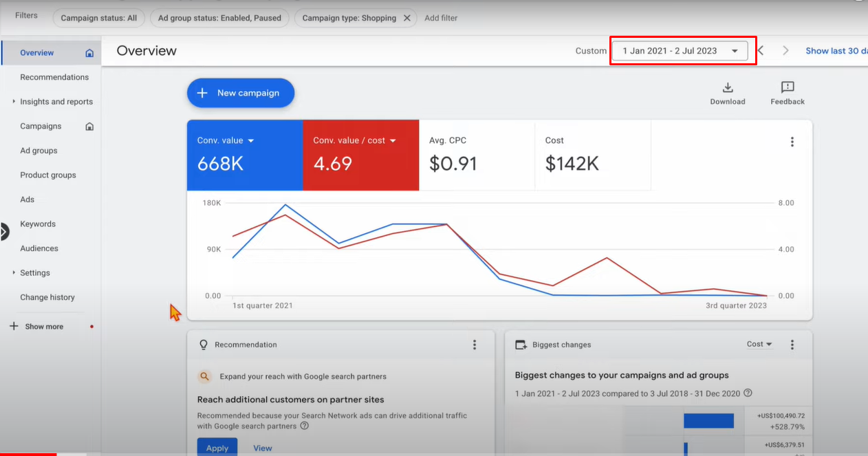
Task: Click Show more in the sidebar
Action: click(44, 327)
